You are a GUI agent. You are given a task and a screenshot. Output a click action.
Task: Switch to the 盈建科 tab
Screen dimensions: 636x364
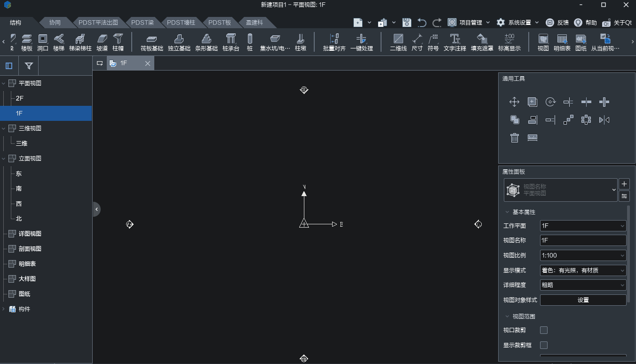pos(254,23)
